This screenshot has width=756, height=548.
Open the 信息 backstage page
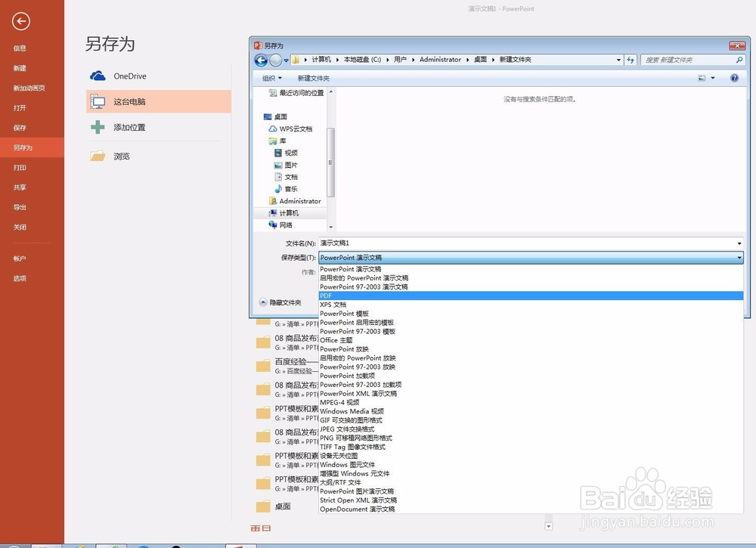pos(20,48)
